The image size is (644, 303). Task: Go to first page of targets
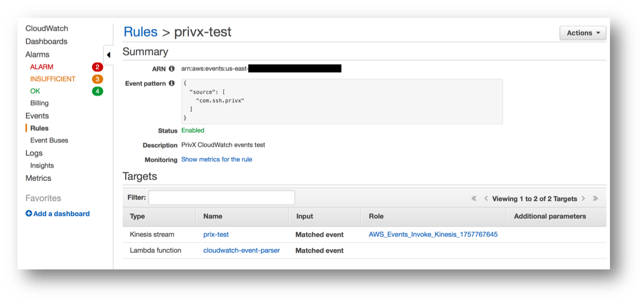474,199
